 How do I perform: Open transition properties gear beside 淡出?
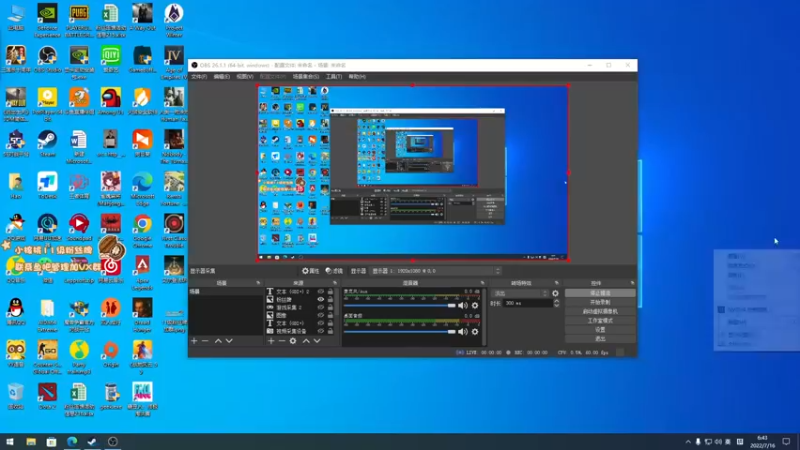[555, 293]
